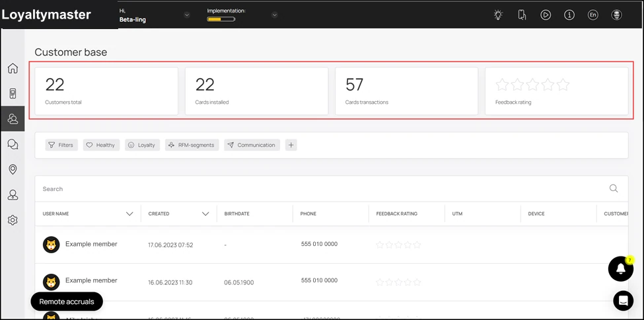Sort by User Name column chevron
This screenshot has width=644, height=320.
click(129, 214)
